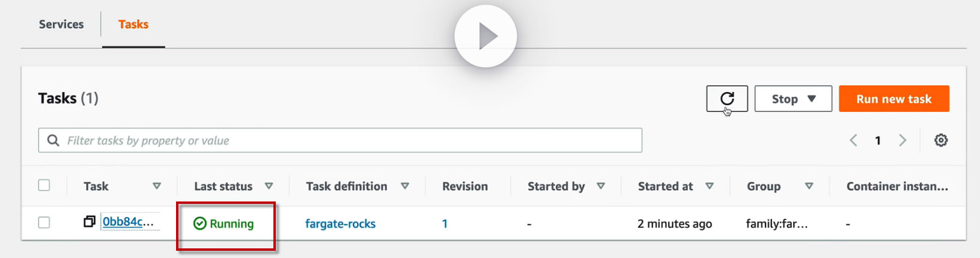The image size is (980, 258).
Task: Sort by Task definition column arrow
Action: 405,186
